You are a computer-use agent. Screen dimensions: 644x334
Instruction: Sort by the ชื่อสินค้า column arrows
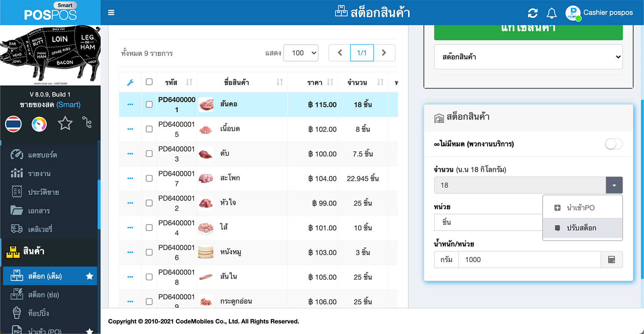coord(279,82)
